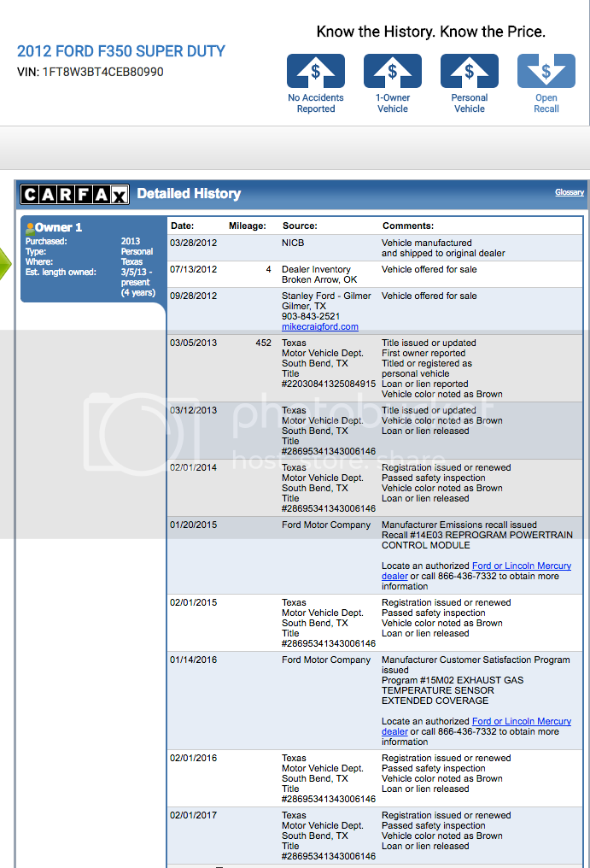Viewport: 590px width, 868px height.
Task: Click the Open Recall icon
Action: tap(546, 71)
